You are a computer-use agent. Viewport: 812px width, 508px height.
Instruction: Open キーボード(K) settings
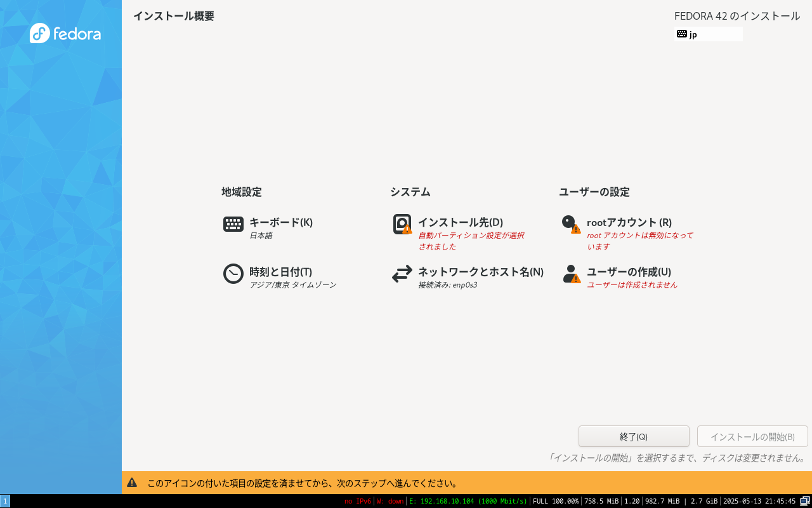(281, 222)
